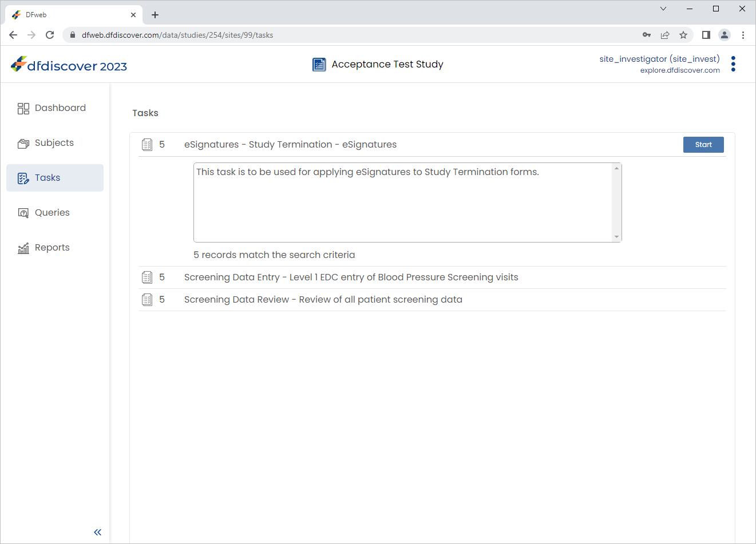The height and width of the screenshot is (544, 756).
Task: Click the dfdiscover 2023 logo
Action: point(69,65)
